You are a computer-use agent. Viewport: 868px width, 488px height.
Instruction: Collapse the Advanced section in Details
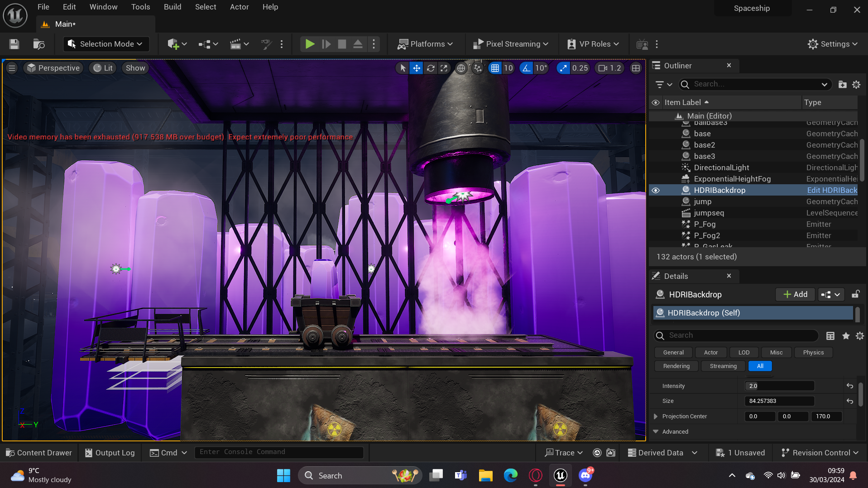[x=656, y=432]
